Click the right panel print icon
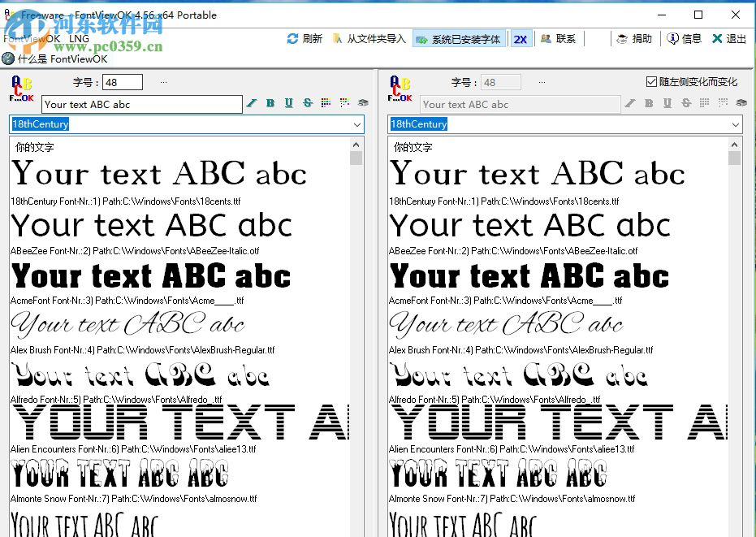 coord(741,102)
